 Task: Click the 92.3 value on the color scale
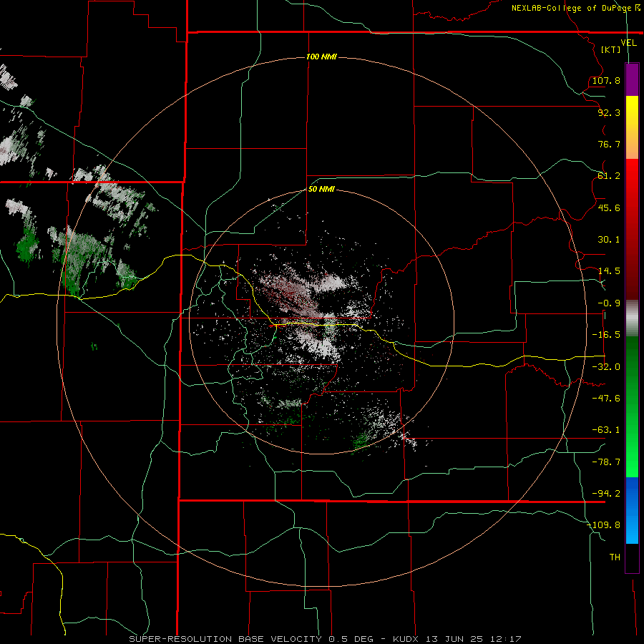(x=609, y=112)
